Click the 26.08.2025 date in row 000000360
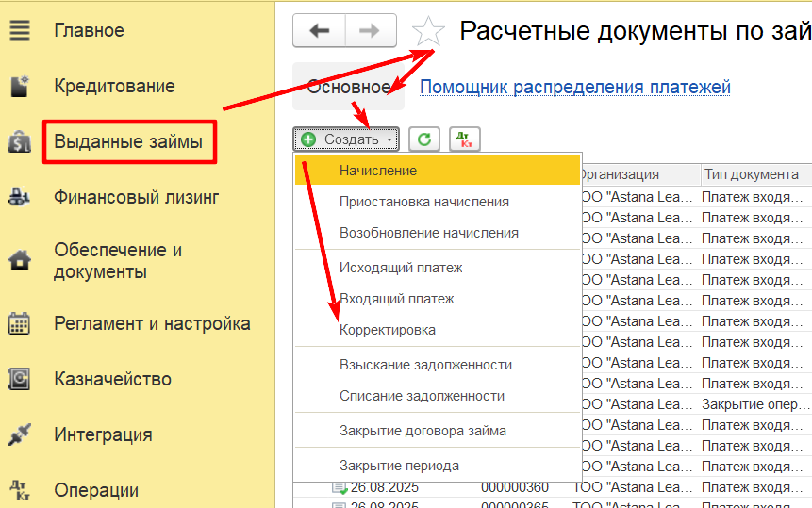The image size is (812, 508). [x=384, y=487]
